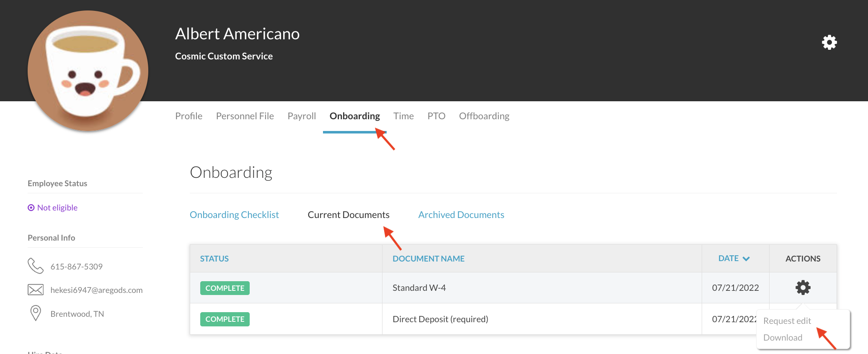Click the location pin icon near Brentwood

coord(36,313)
